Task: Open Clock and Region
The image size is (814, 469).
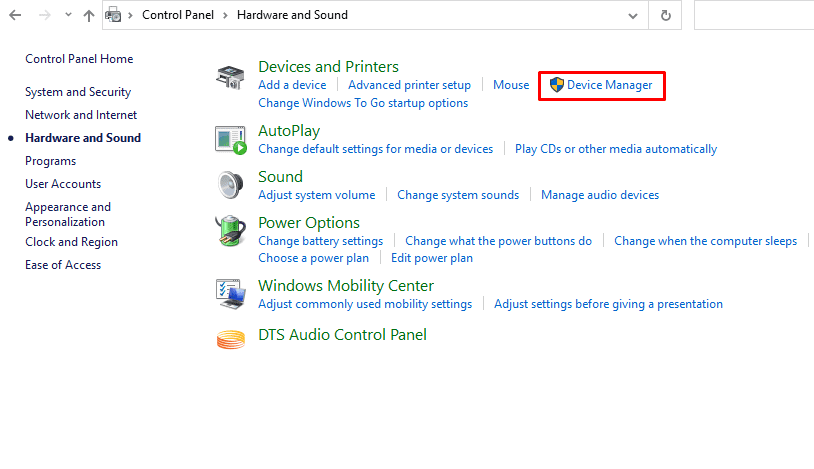Action: coord(71,242)
